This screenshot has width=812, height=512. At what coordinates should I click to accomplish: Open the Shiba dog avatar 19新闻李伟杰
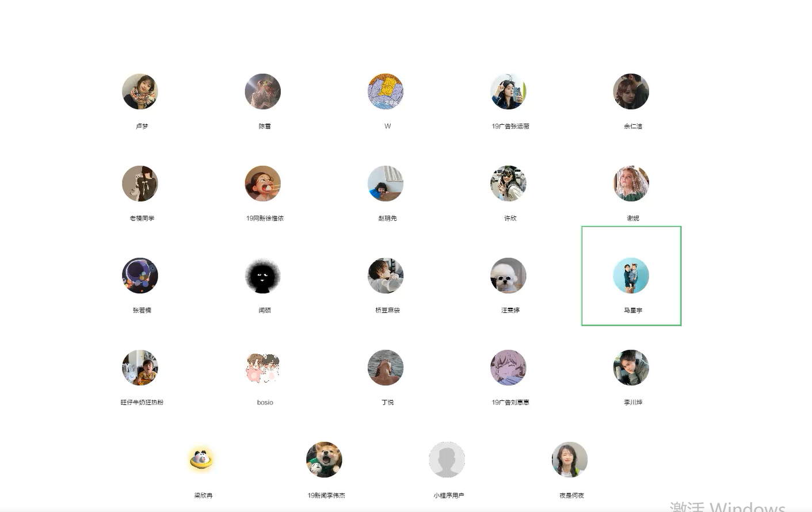coord(324,460)
